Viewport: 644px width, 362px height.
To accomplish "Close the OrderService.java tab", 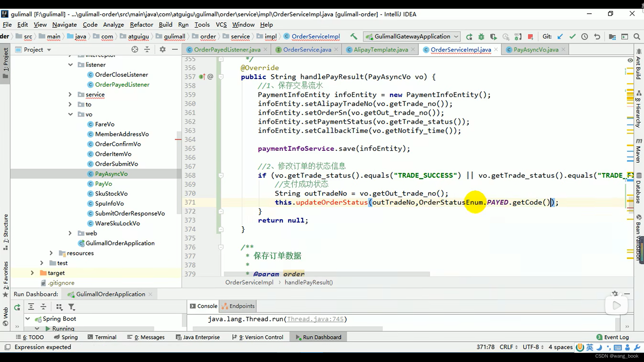I will point(336,50).
